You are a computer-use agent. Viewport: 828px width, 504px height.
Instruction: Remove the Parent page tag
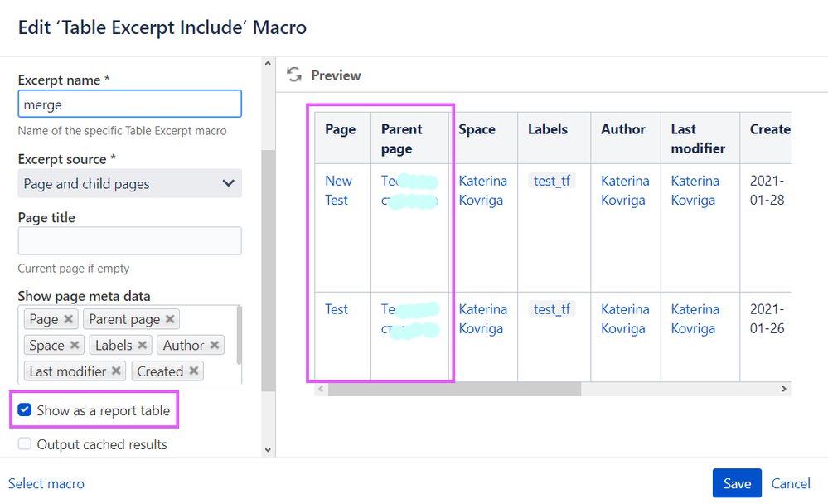(170, 319)
